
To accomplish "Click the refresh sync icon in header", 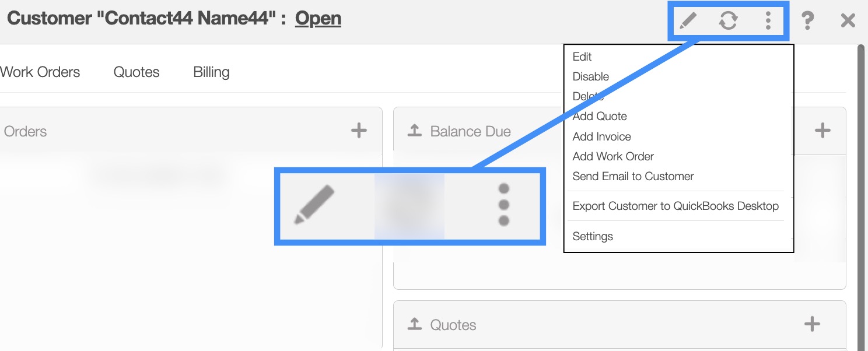I will 728,21.
